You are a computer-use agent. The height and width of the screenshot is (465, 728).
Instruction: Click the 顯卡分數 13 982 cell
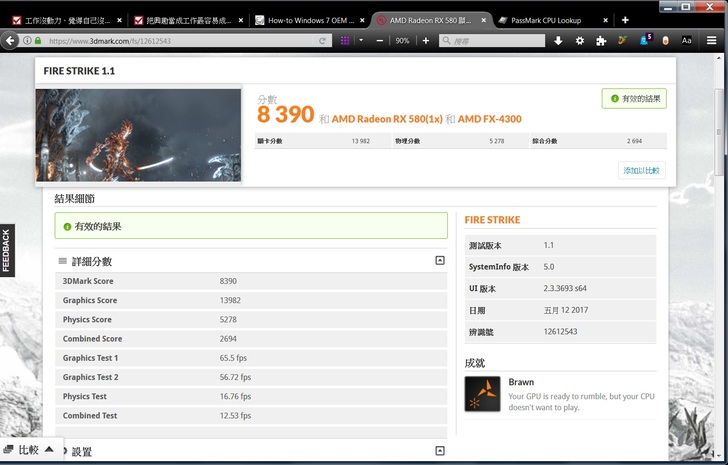[x=322, y=141]
